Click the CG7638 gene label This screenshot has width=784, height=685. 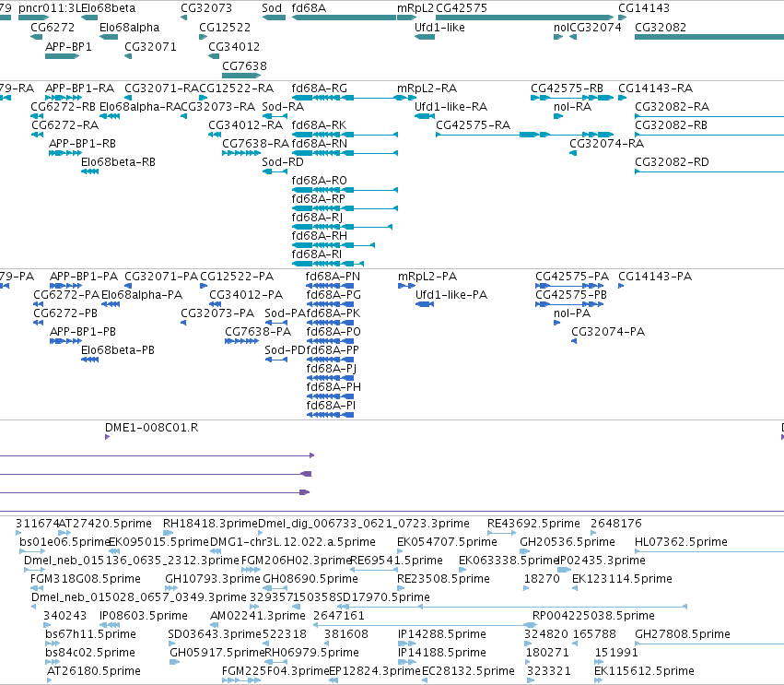coord(244,66)
